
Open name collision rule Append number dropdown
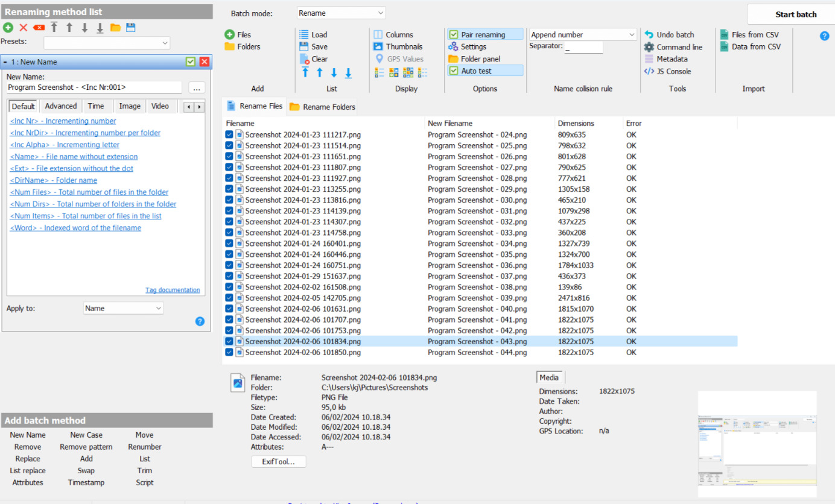click(x=583, y=34)
